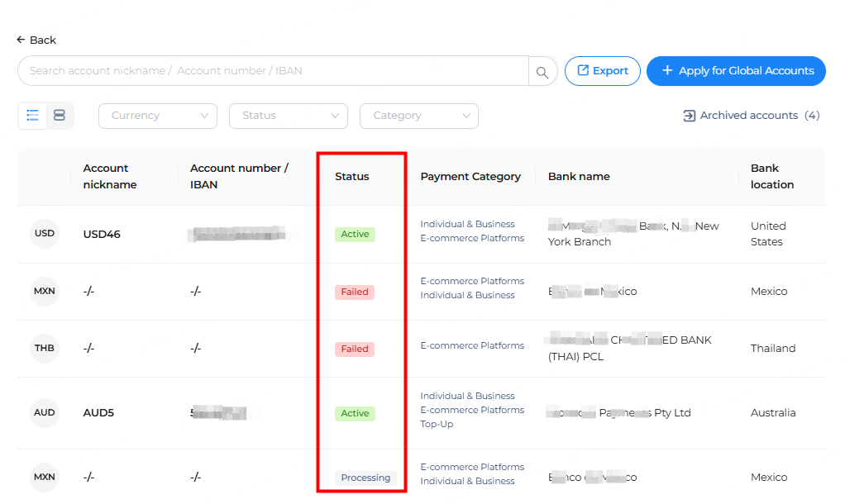Go back using the Back arrow link
This screenshot has width=845, height=504.
tap(36, 40)
